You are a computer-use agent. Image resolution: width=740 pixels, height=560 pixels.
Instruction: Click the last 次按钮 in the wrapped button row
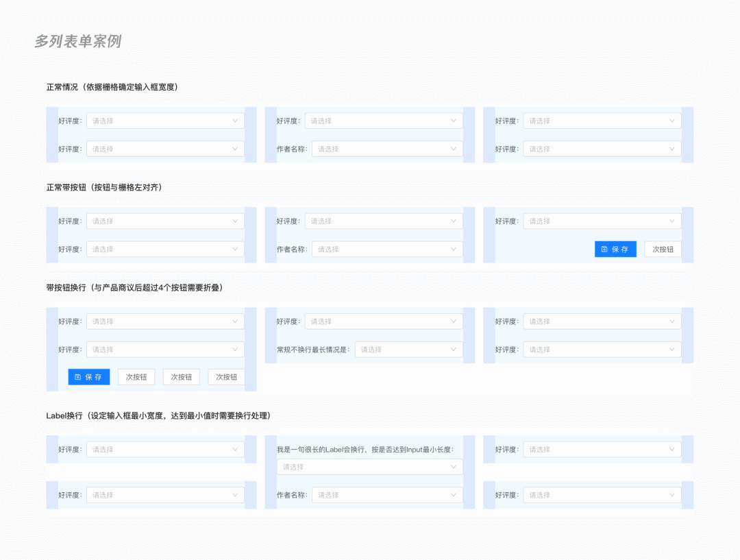[226, 376]
